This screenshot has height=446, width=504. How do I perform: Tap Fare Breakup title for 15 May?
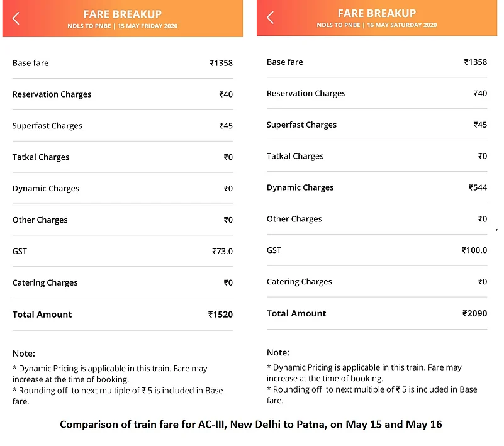click(123, 14)
